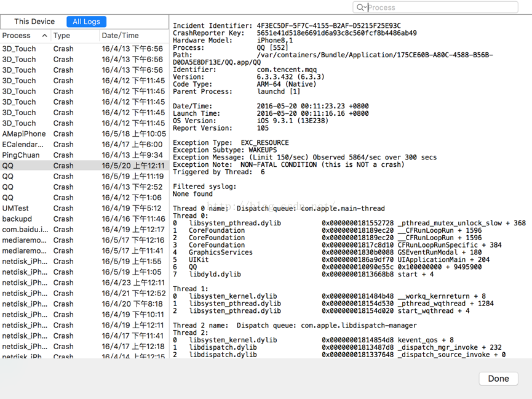Select mediaremo... crash at 下午12:16

[x=84, y=240]
